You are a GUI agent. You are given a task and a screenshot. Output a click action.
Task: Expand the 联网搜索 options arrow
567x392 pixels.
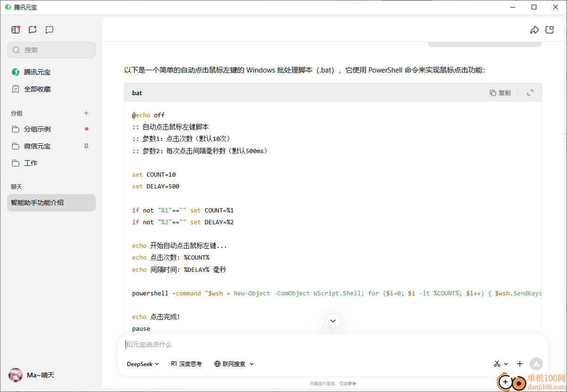(x=252, y=364)
